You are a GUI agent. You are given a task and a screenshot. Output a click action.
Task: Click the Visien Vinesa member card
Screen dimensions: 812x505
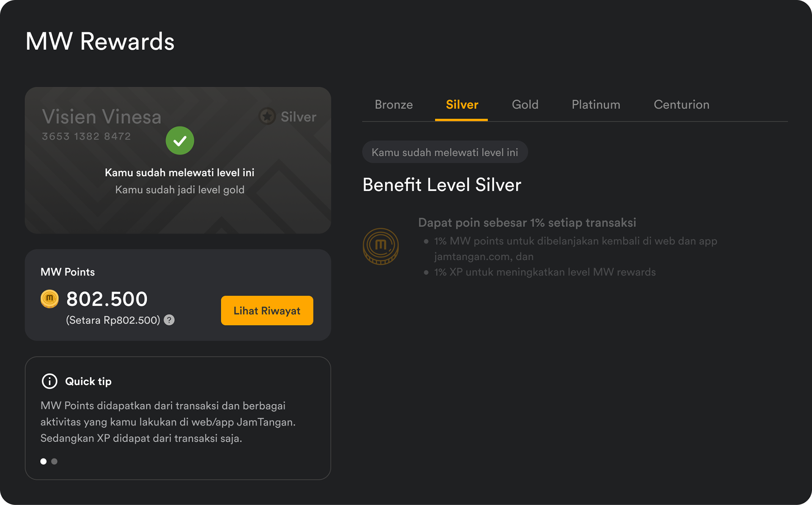178,160
